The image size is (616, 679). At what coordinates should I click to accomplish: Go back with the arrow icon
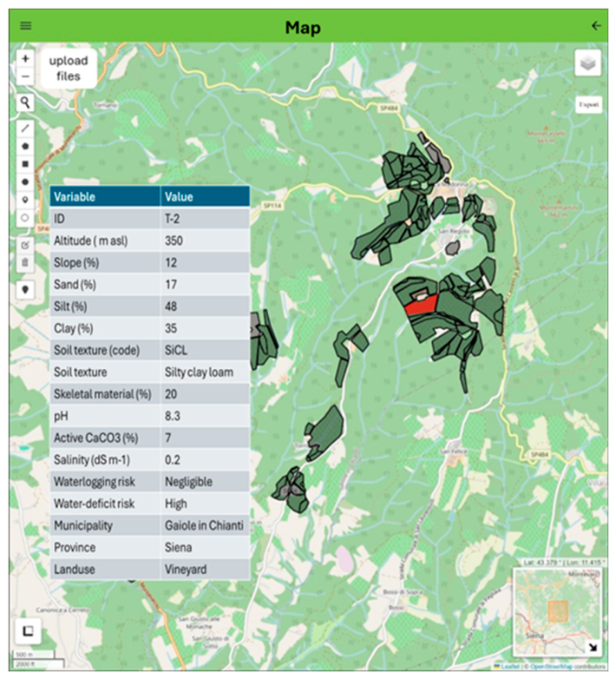(x=596, y=26)
